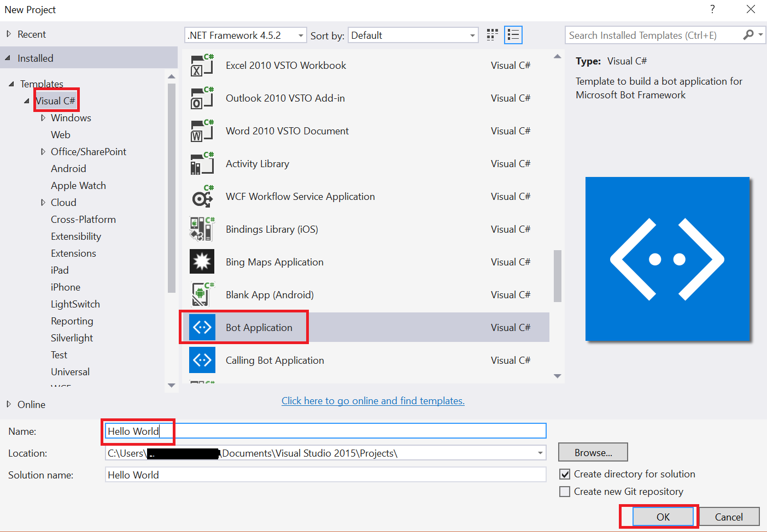767x532 pixels.
Task: Expand the Cloud tree node
Action: pyautogui.click(x=43, y=203)
